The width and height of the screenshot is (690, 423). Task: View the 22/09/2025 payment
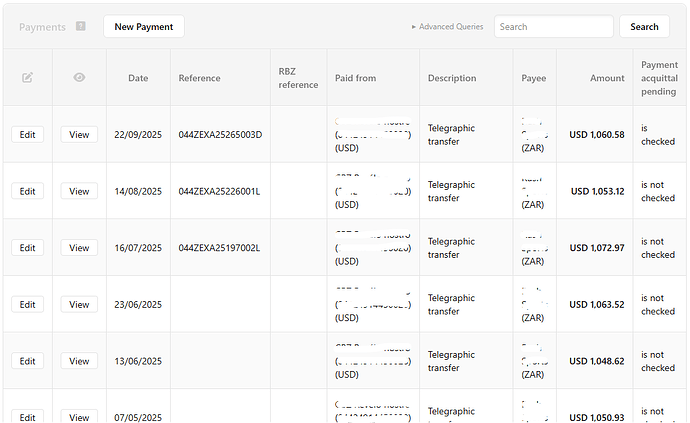[x=79, y=135]
